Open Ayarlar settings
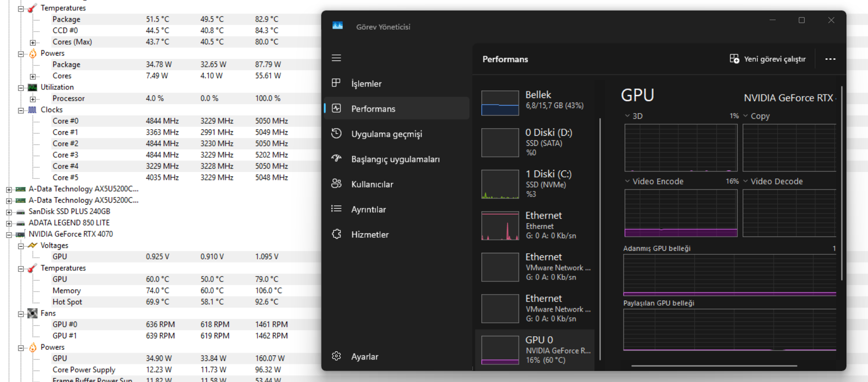Screen dimensions: 868x382 397,356
